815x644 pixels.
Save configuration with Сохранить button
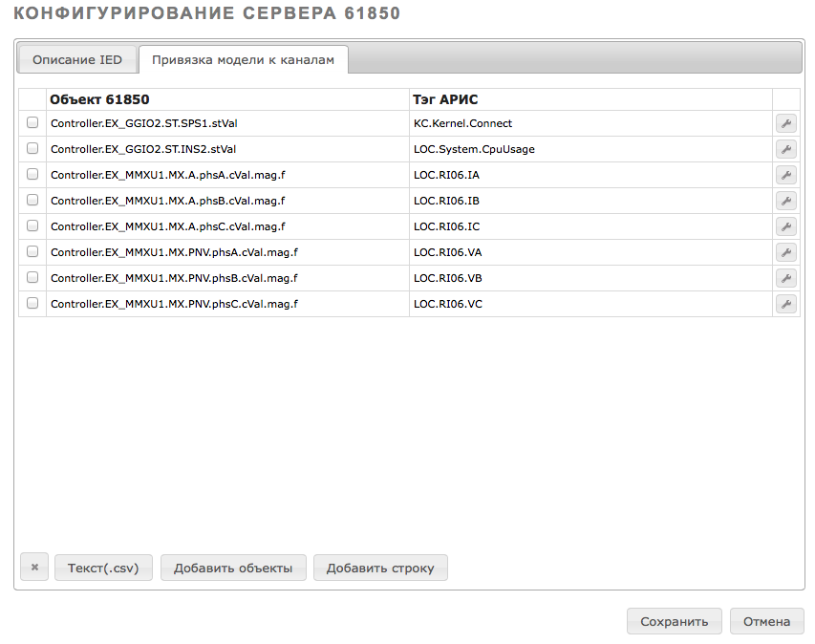(675, 621)
